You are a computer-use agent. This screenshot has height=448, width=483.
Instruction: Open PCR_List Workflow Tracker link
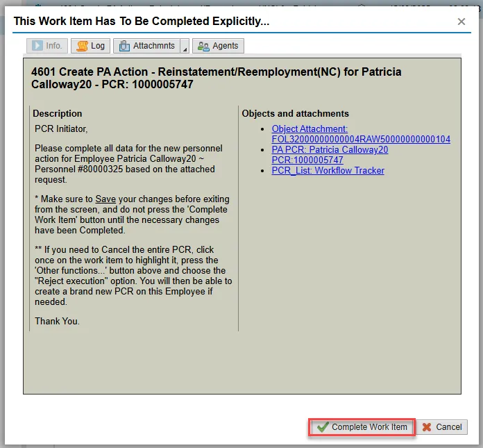pos(328,170)
